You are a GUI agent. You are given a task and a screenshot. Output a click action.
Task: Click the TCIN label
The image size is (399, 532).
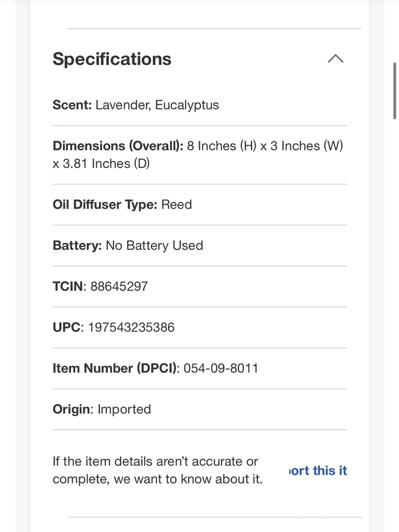click(69, 287)
